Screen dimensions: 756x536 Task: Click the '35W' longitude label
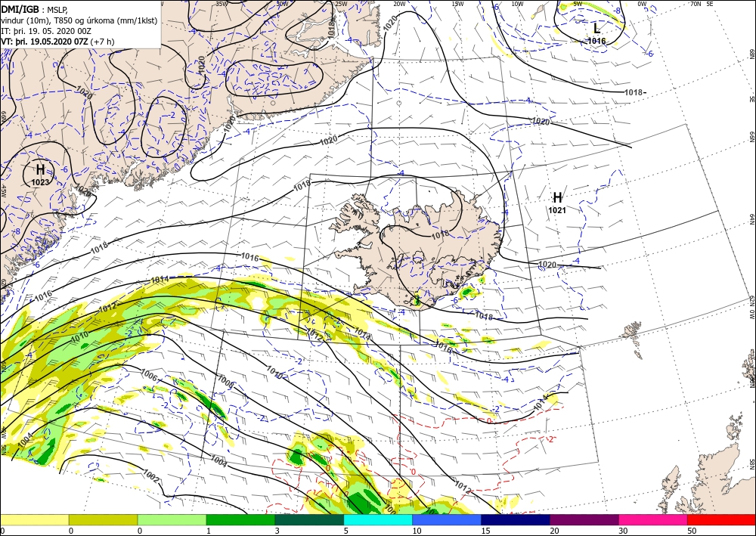tap(221, 4)
